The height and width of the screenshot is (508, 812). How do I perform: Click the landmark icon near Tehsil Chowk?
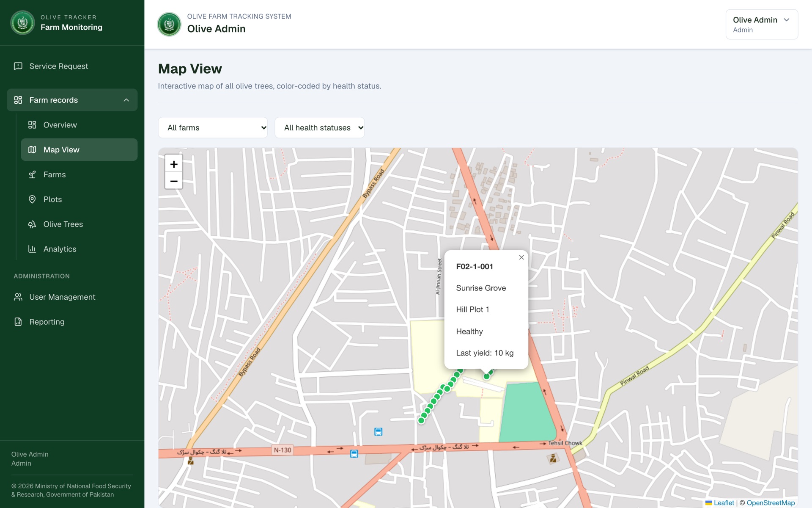point(553,458)
